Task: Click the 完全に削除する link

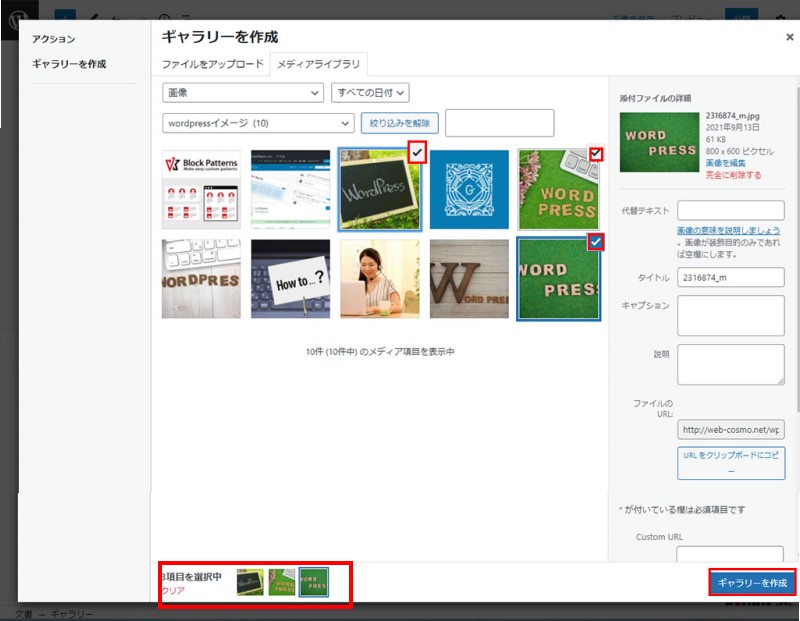Action: tap(733, 175)
